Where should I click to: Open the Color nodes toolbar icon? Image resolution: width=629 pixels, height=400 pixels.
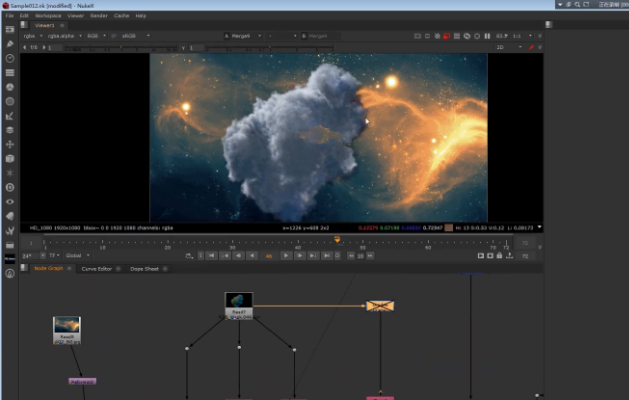point(10,87)
